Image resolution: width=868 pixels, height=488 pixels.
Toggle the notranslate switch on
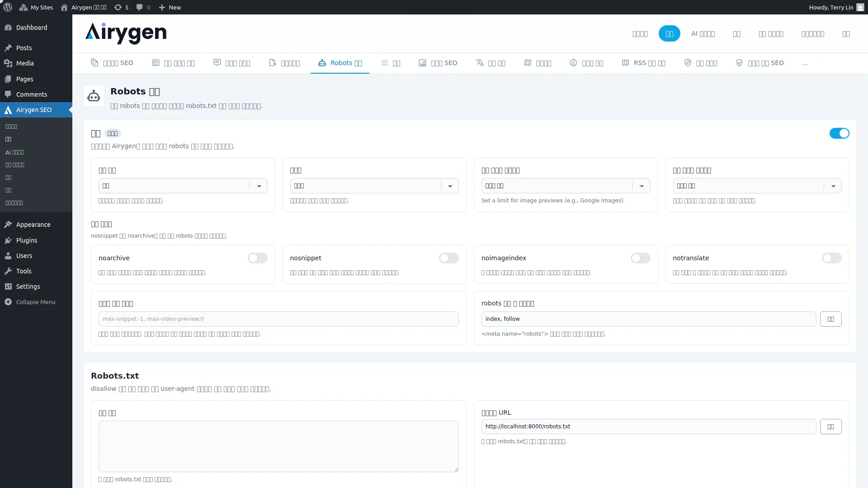(832, 258)
